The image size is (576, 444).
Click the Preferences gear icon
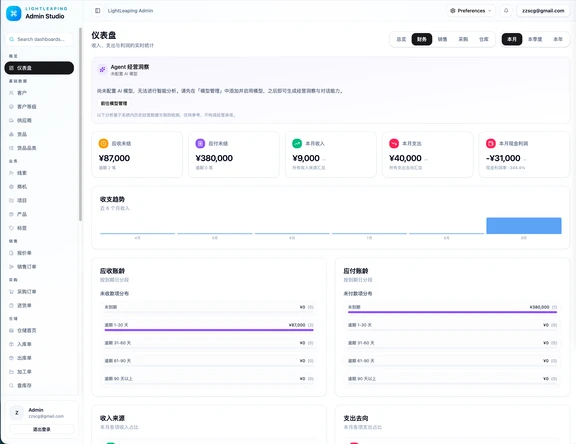[x=453, y=11]
